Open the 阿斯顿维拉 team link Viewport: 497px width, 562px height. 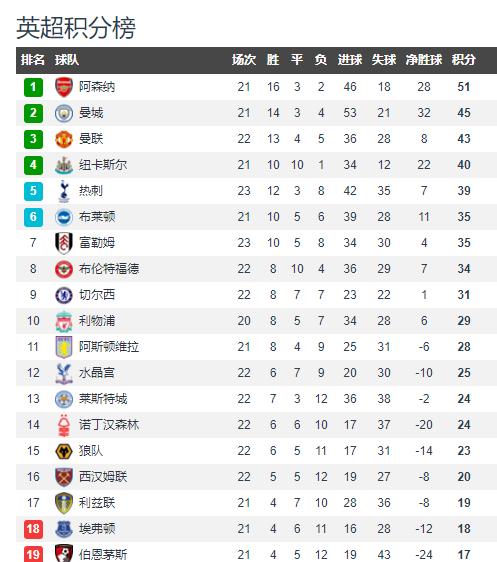click(x=109, y=347)
